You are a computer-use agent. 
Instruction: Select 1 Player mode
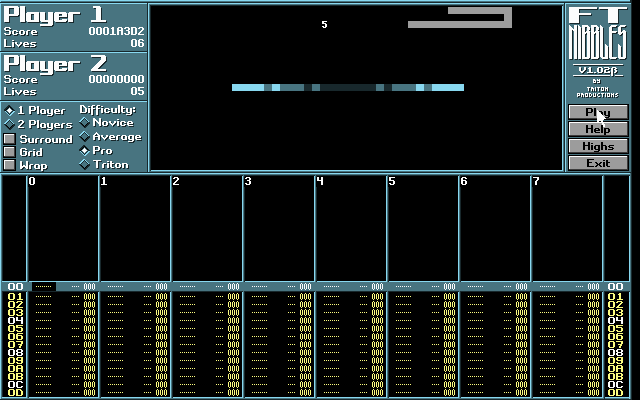[x=10, y=111]
